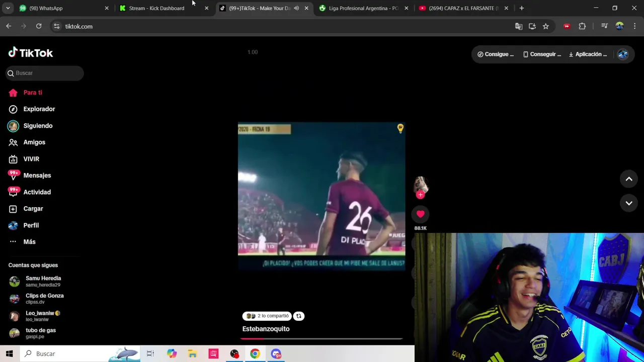Open the Explorador section
The width and height of the screenshot is (644, 362).
point(32,109)
